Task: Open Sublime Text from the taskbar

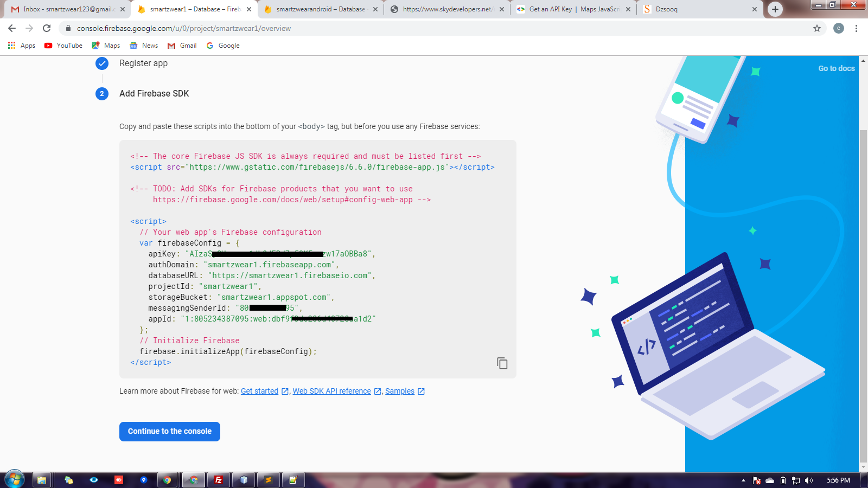Action: tap(269, 480)
